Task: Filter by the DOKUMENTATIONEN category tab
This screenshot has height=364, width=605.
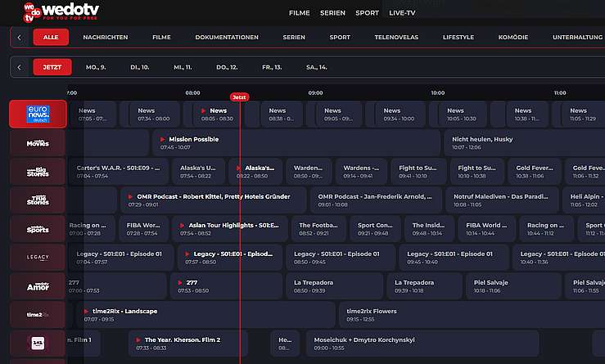Action: [227, 38]
